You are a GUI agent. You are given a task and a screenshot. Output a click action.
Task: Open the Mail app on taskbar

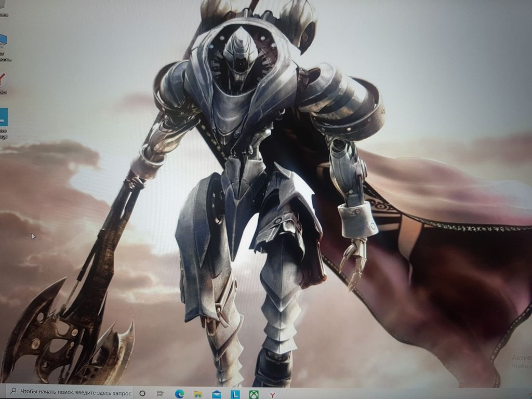point(217,394)
